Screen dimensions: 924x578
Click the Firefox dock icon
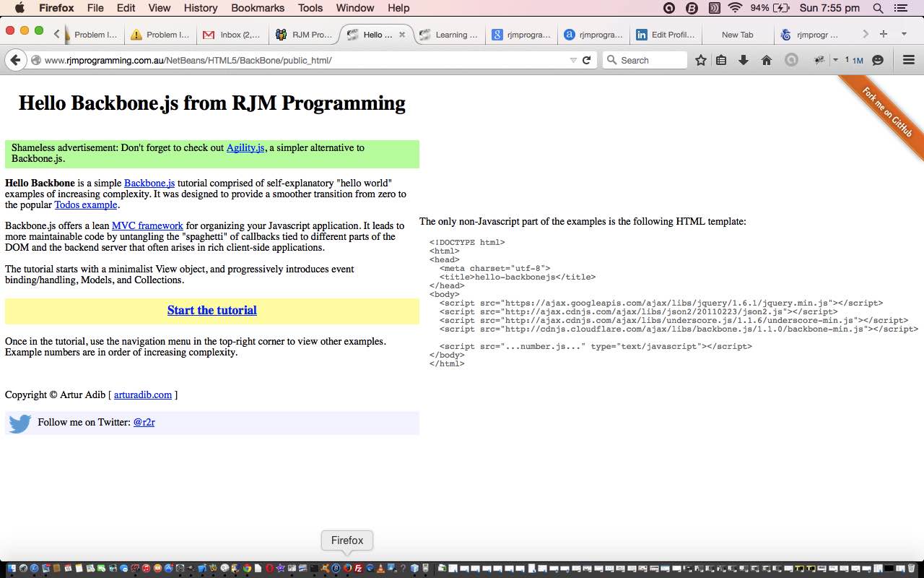tap(347, 569)
